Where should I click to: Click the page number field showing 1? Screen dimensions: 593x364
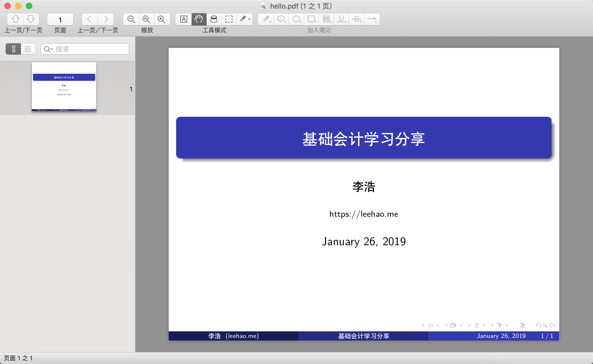click(60, 19)
